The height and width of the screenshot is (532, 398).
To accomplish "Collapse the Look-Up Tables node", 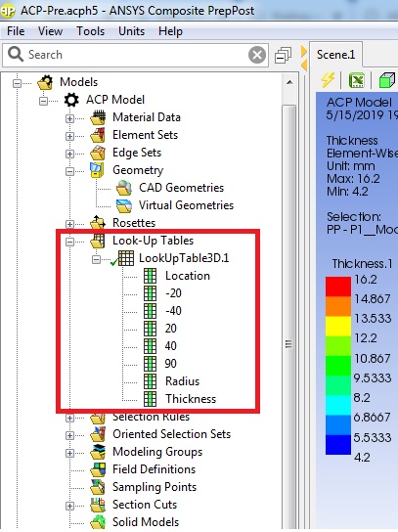I will 69,242.
